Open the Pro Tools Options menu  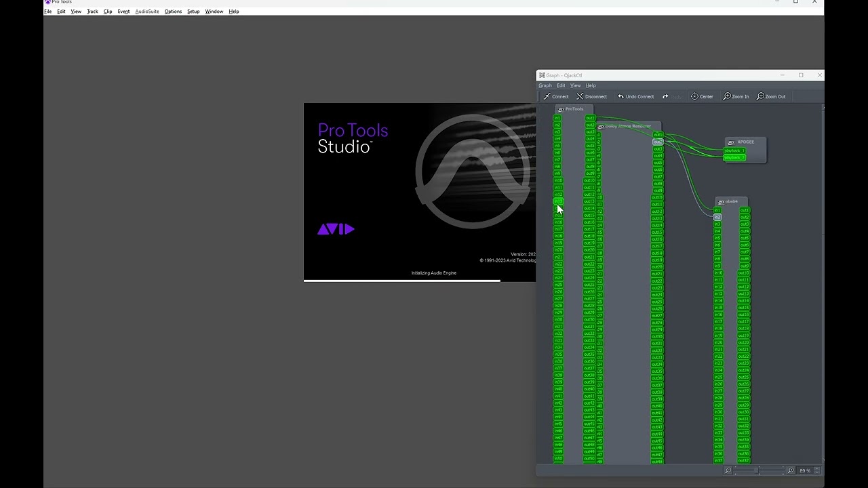[x=173, y=12]
